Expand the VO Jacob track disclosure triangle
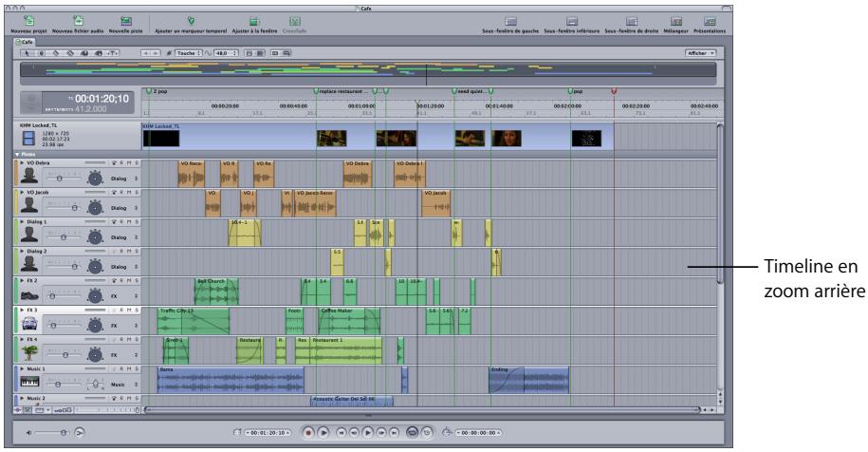Image resolution: width=868 pixels, height=452 pixels. point(22,192)
